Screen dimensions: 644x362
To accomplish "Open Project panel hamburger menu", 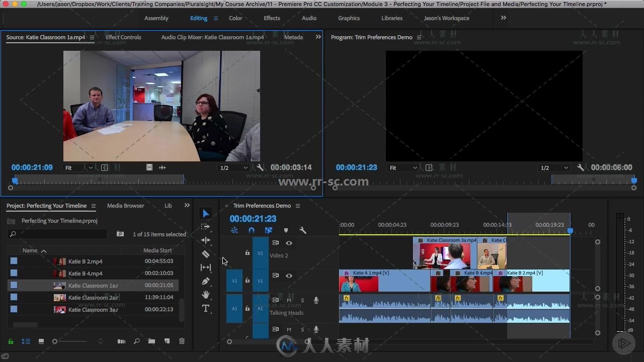I will point(93,206).
